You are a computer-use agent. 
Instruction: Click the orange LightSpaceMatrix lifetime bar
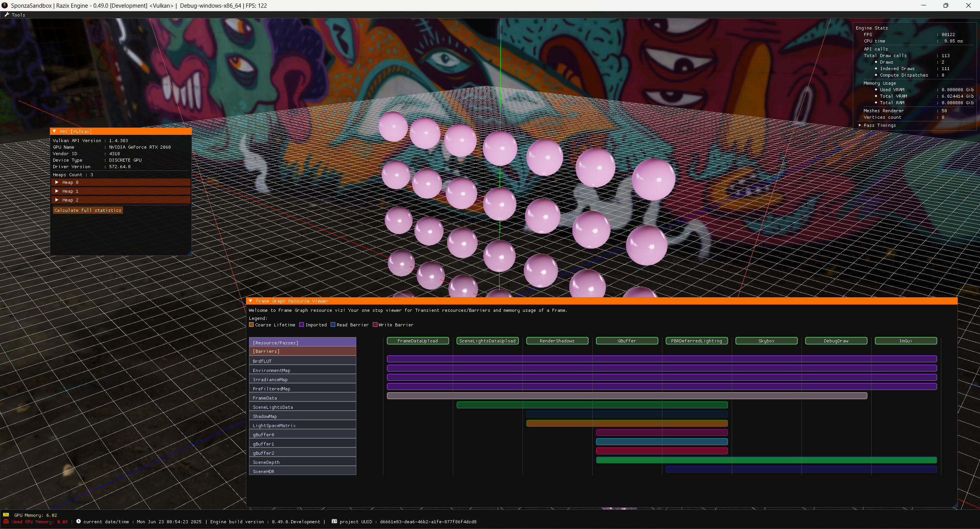(627, 423)
